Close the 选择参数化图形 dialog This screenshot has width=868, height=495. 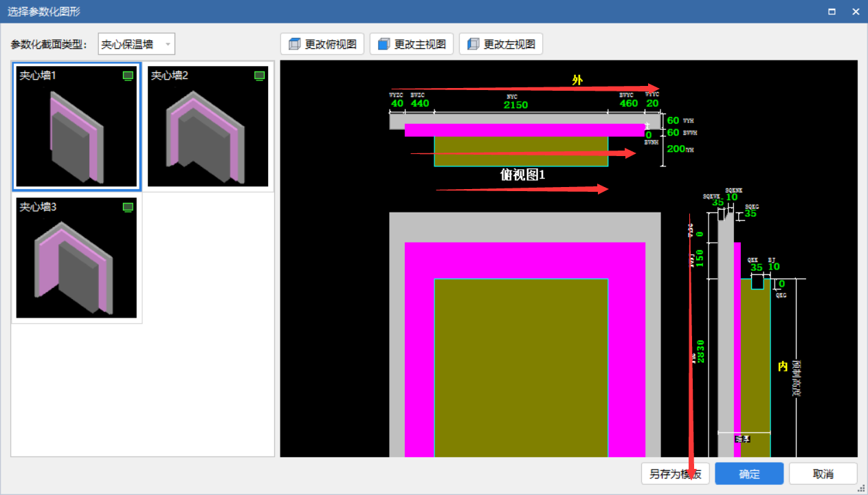point(856,12)
